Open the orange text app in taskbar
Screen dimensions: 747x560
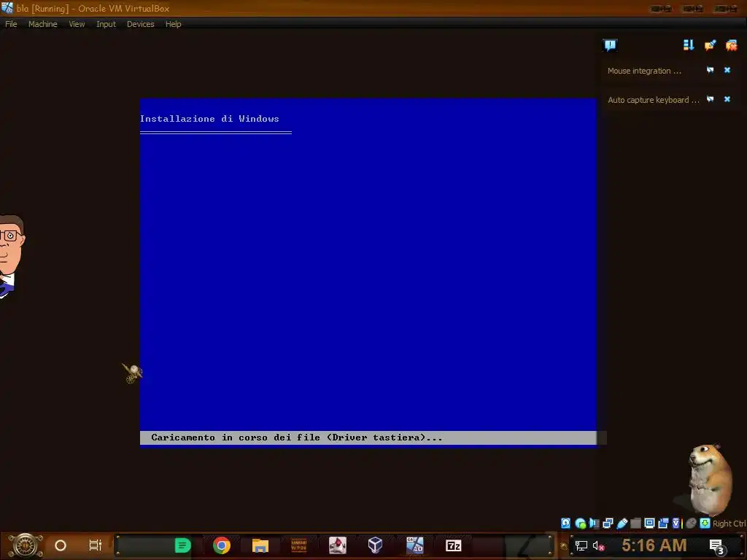point(298,545)
